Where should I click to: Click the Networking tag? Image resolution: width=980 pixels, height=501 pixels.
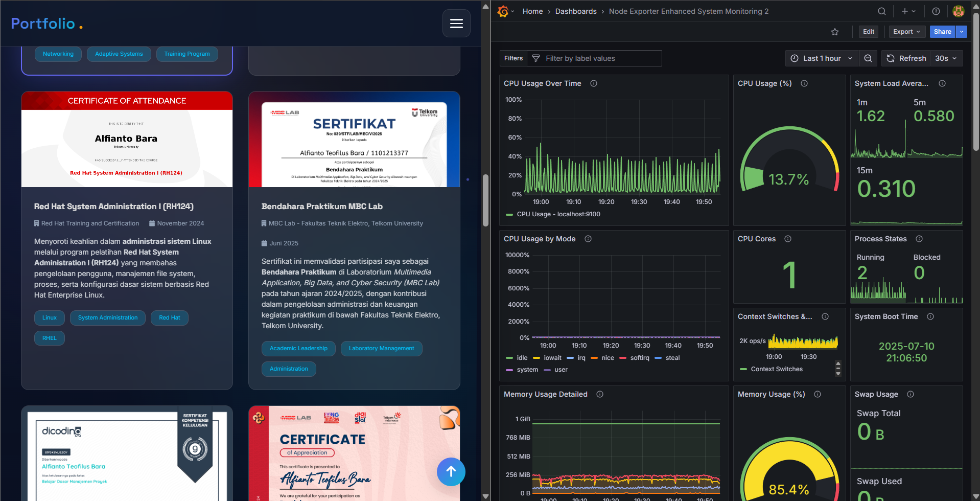tap(58, 54)
